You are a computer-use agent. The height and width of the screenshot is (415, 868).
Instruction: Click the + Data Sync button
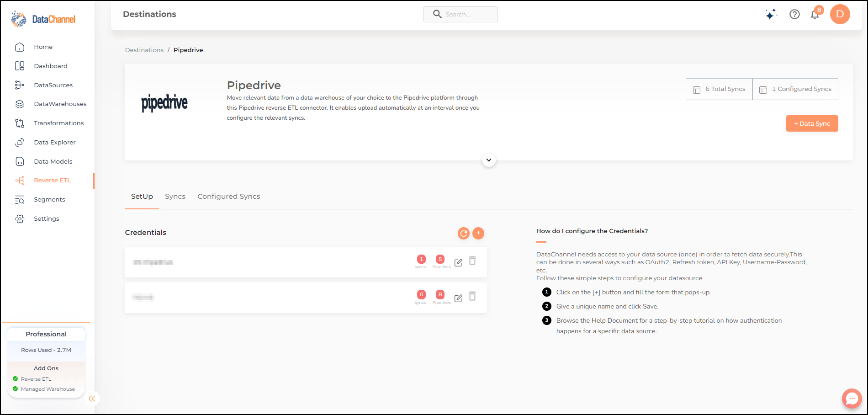point(812,123)
